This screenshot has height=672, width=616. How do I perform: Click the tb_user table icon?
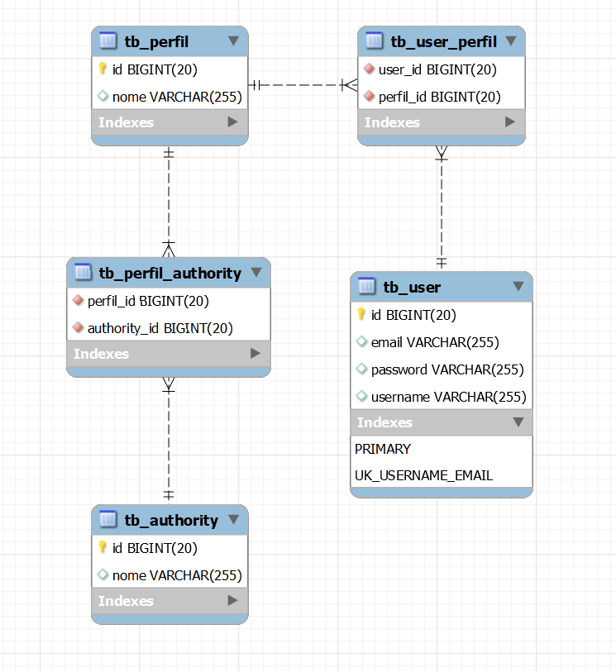click(x=367, y=286)
